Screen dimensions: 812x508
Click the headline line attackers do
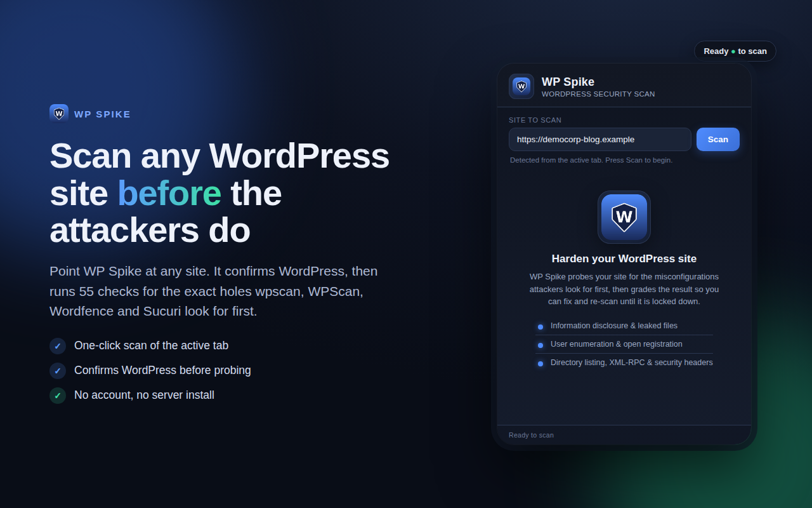coord(150,231)
